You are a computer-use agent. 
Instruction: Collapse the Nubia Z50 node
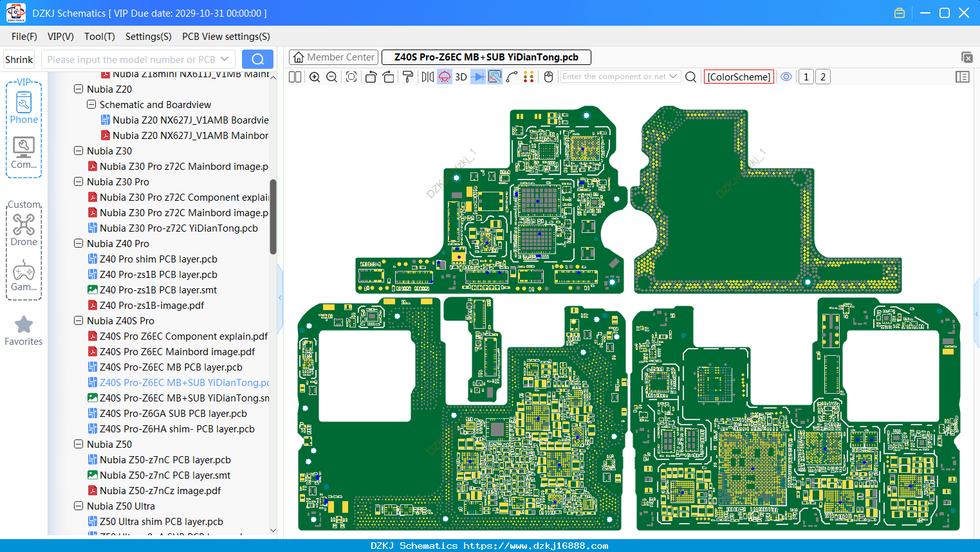79,444
